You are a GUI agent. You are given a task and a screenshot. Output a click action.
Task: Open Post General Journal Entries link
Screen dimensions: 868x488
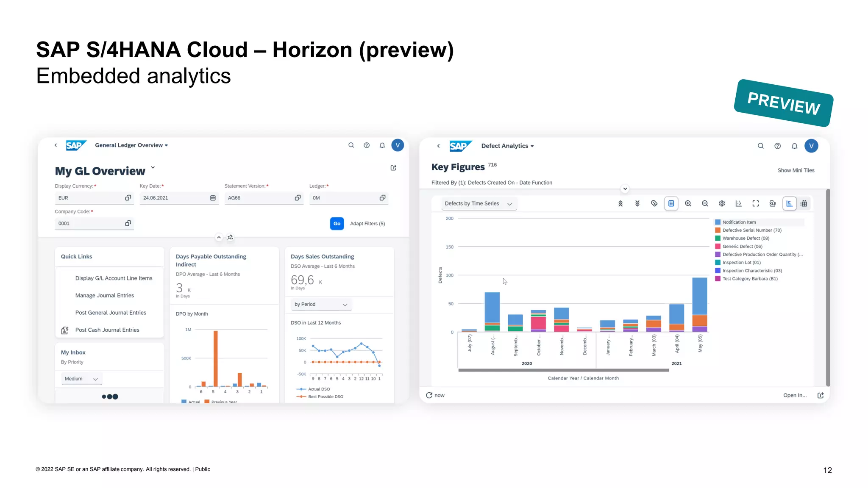(x=111, y=313)
